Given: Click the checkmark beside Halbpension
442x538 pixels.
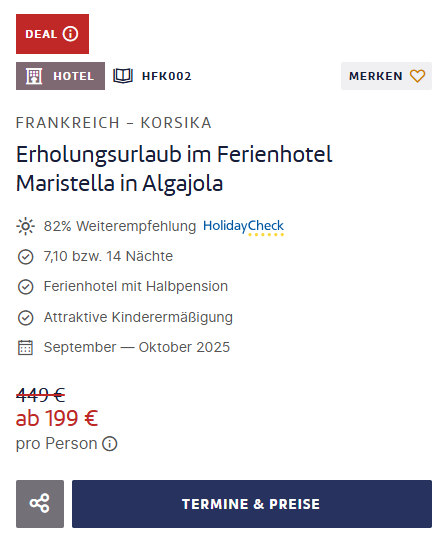Looking at the screenshot, I should point(25,287).
